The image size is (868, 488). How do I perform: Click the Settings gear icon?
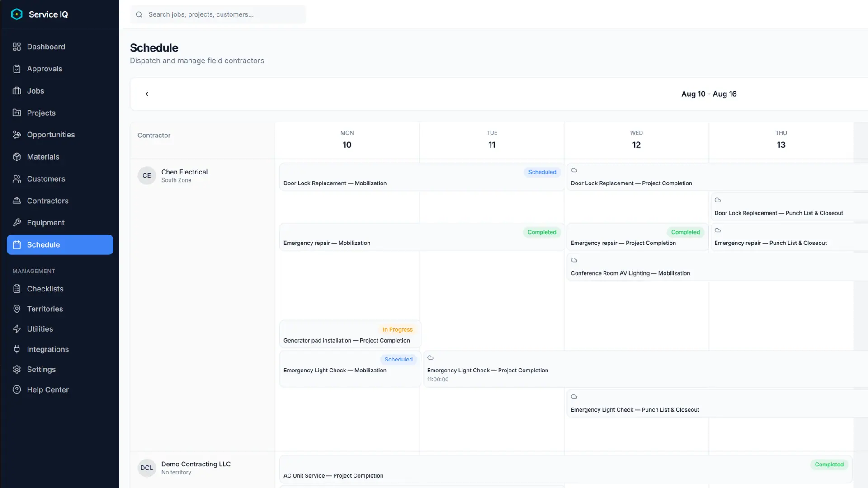pyautogui.click(x=17, y=370)
